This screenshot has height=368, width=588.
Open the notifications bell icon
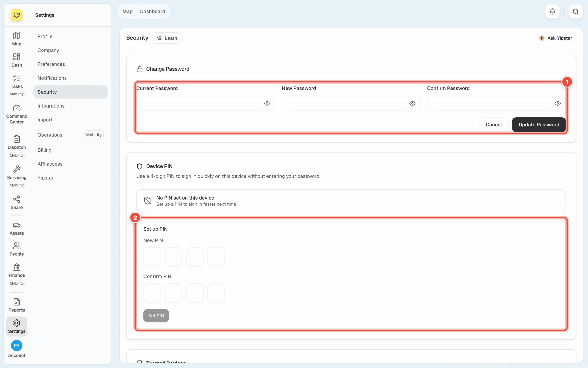[x=552, y=11]
